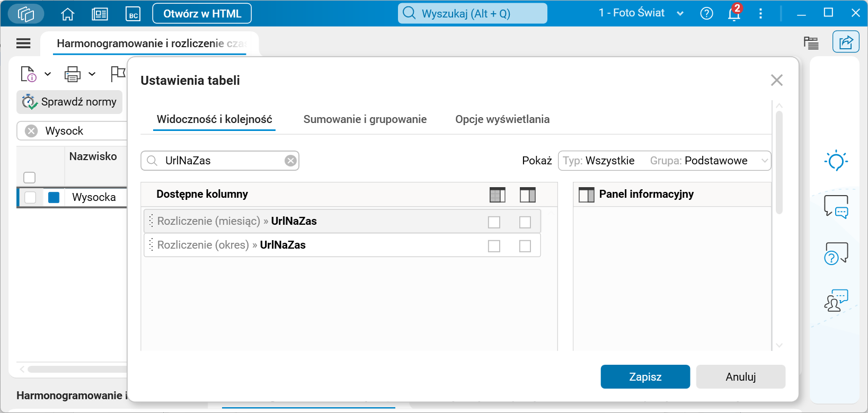Close the Ustawienia tabeli dialog
This screenshot has width=868, height=413.
777,80
